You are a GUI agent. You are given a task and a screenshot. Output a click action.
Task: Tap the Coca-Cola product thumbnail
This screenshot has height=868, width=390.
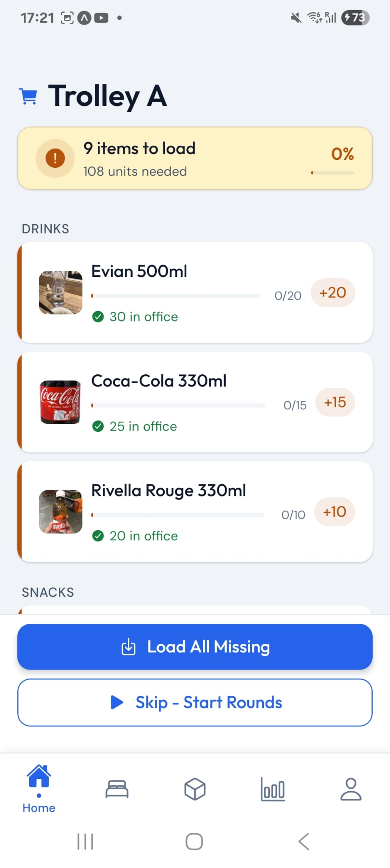click(x=61, y=402)
